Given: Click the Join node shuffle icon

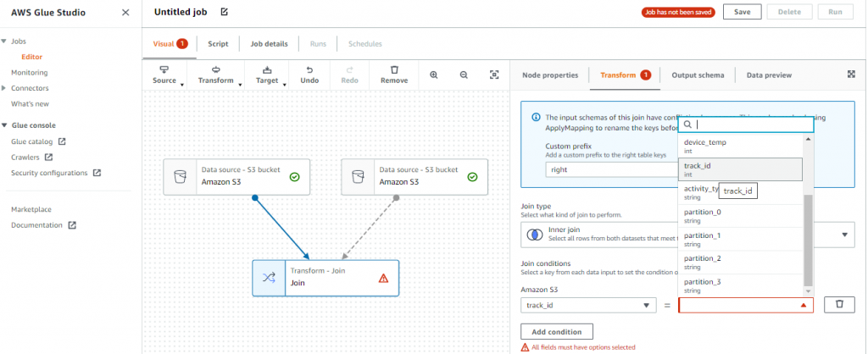Looking at the screenshot, I should [269, 279].
